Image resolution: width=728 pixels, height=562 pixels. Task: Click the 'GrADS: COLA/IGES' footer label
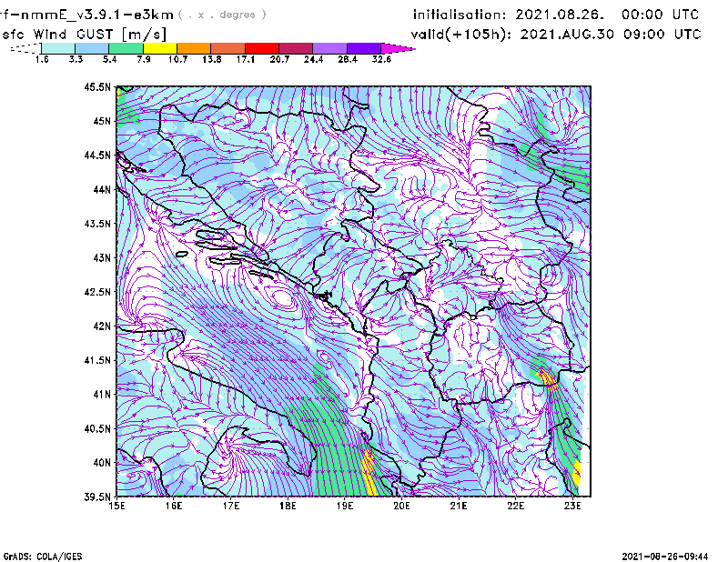43,557
